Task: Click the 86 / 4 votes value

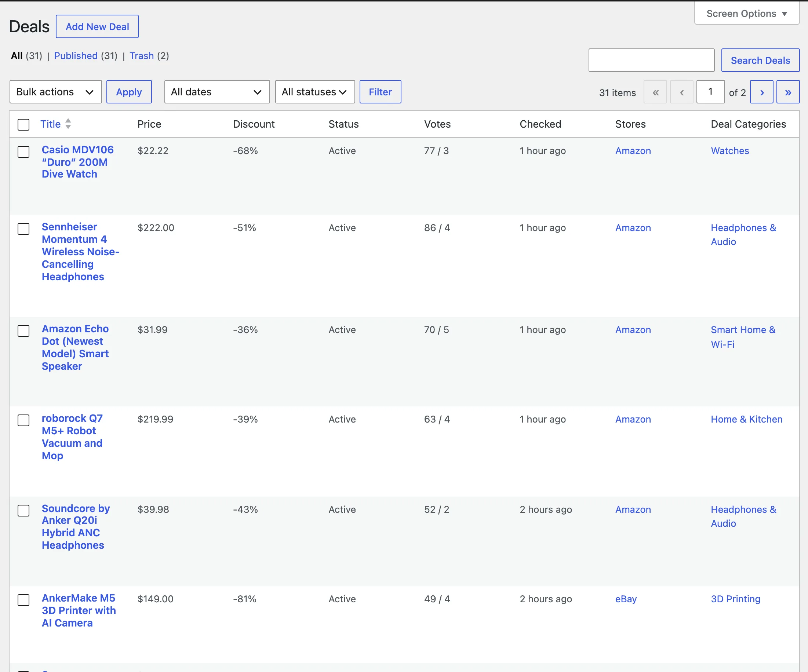Action: coord(437,228)
